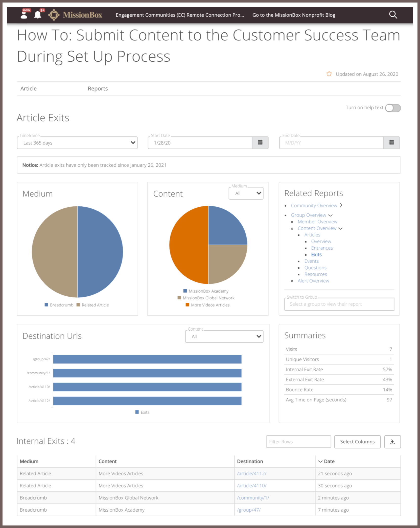Select the 'Internal Exit Rate' summary row
Image resolution: width=420 pixels, height=528 pixels.
pos(339,369)
